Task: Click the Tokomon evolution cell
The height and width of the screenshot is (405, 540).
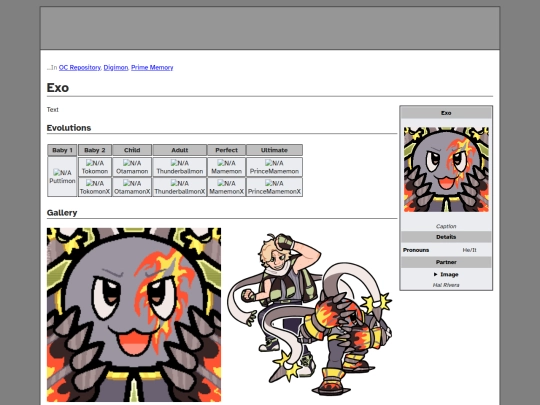Action: pyautogui.click(x=95, y=167)
